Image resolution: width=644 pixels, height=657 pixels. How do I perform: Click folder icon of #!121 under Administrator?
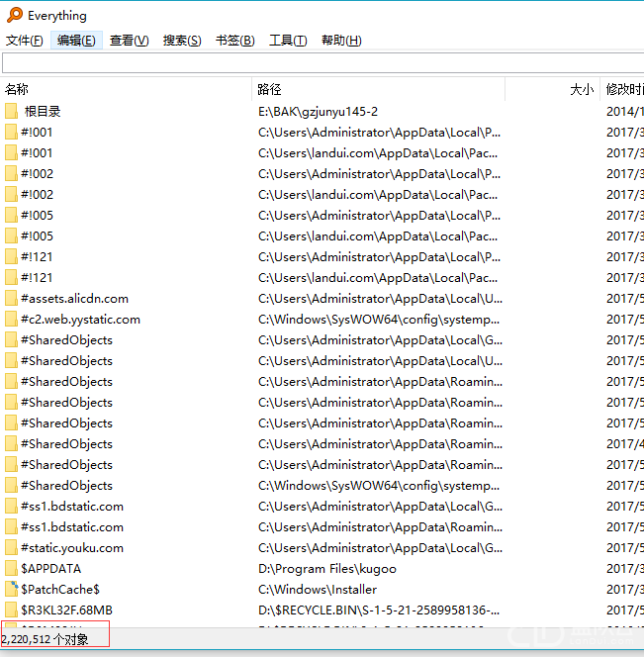tap(11, 256)
